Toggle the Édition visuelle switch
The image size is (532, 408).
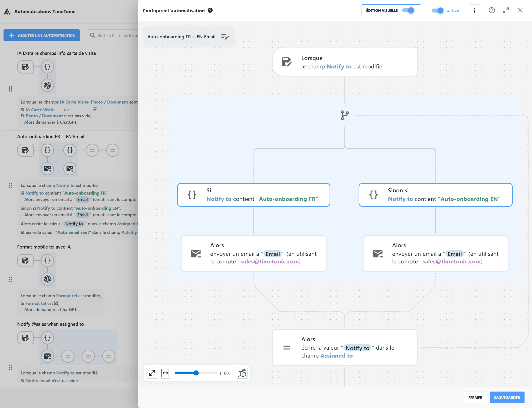tap(408, 11)
